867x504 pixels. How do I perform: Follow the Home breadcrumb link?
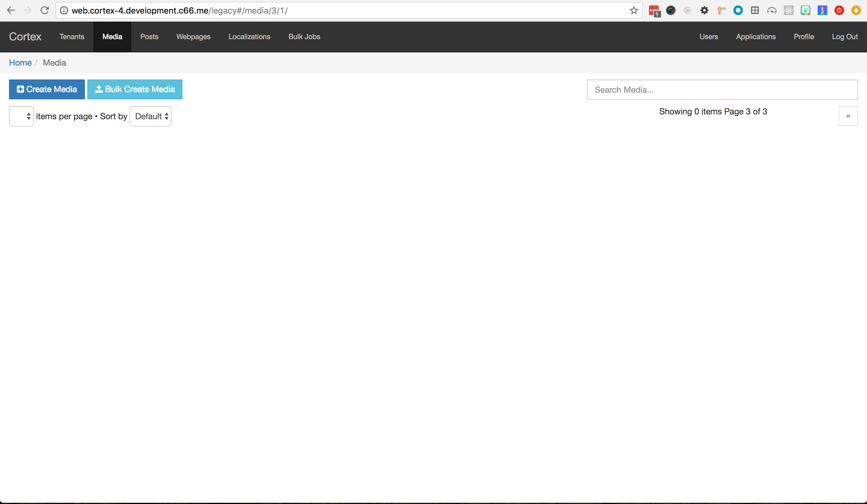20,63
